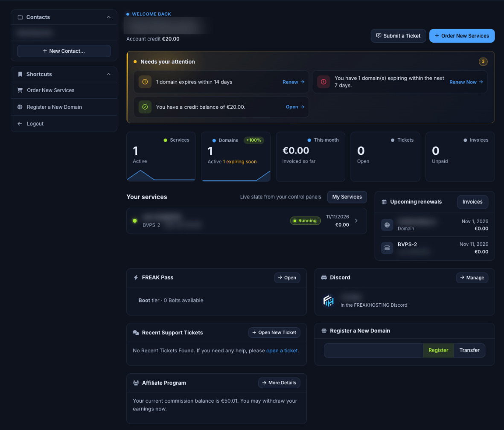This screenshot has width=504, height=430.
Task: Click the globe icon in Register a New Domain card
Action: pyautogui.click(x=324, y=331)
